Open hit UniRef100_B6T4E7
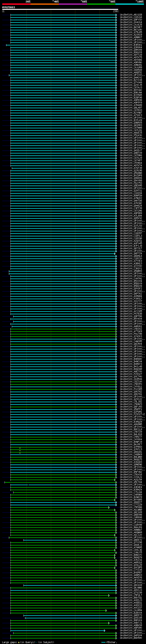This screenshot has width=146, height=644. tap(131, 27)
